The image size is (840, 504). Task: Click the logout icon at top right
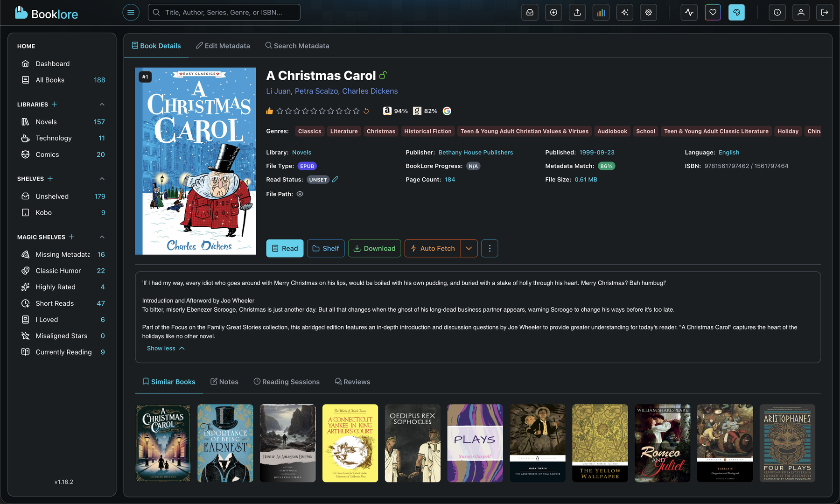coord(825,12)
